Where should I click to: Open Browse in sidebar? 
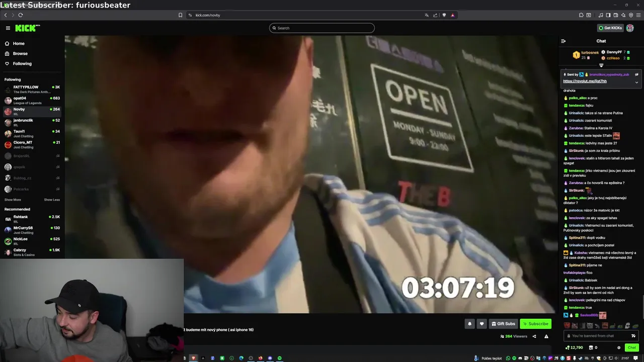tap(20, 53)
